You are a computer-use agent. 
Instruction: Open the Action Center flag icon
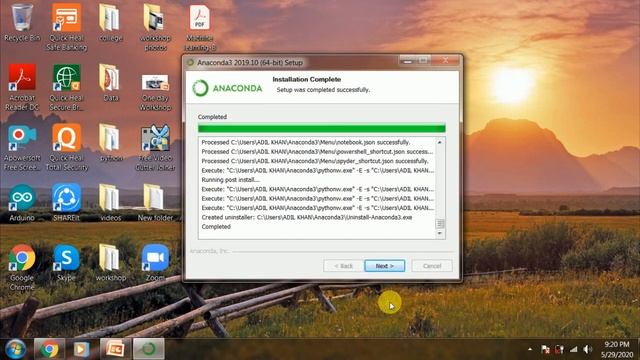545,349
